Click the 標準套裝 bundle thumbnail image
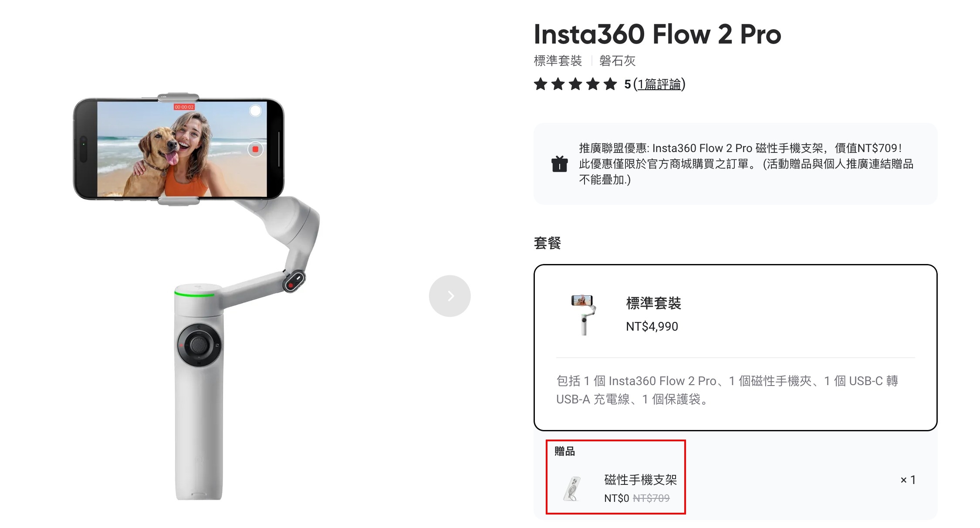 [x=583, y=315]
